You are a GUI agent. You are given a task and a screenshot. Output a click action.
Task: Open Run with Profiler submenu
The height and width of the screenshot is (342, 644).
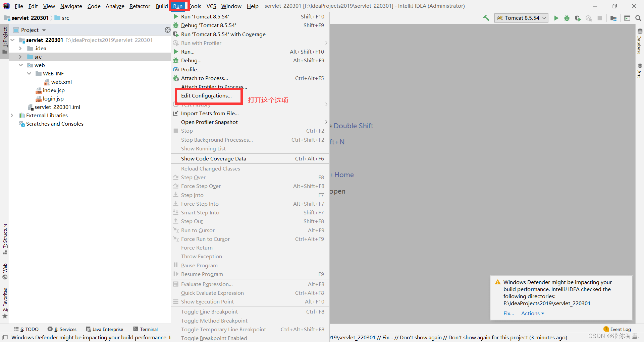tap(250, 43)
